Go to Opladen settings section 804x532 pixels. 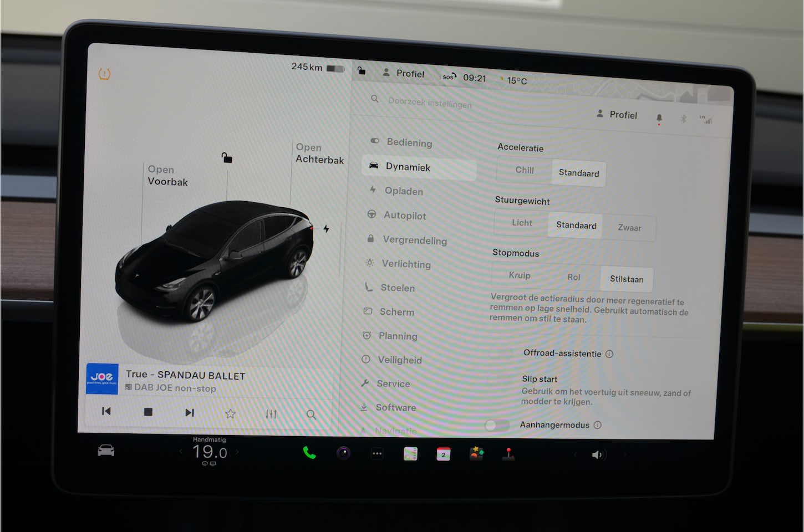[403, 191]
